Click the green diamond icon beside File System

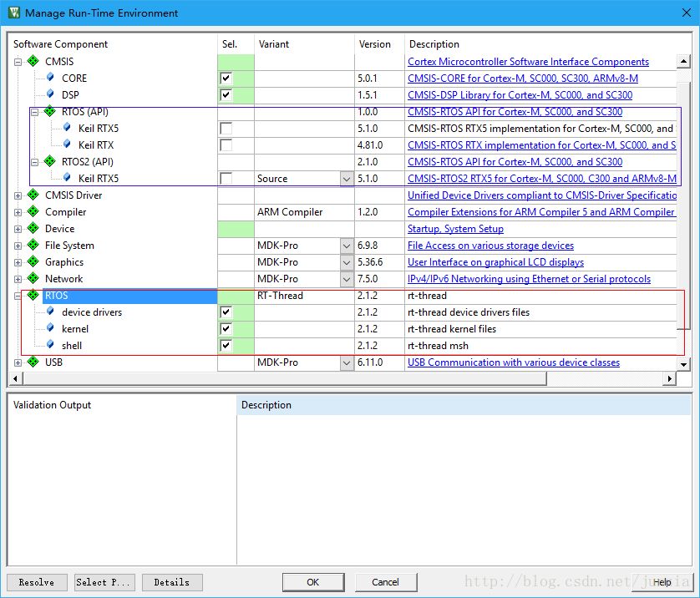[33, 245]
